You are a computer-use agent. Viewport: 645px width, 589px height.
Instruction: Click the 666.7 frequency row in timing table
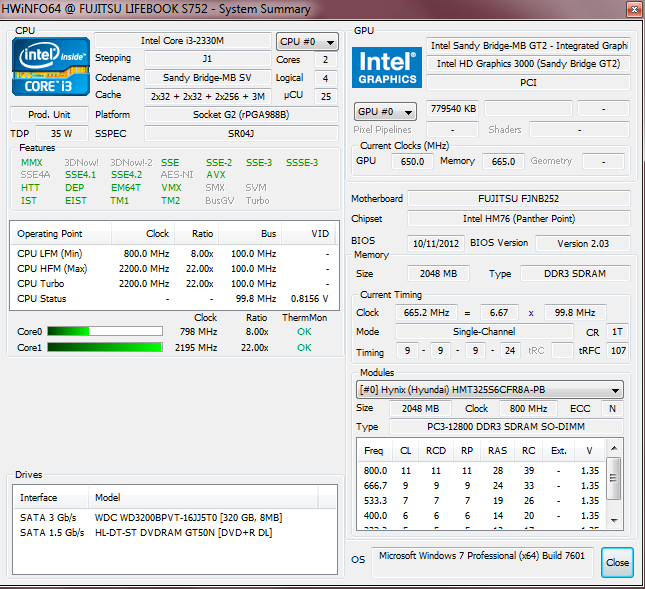point(481,486)
